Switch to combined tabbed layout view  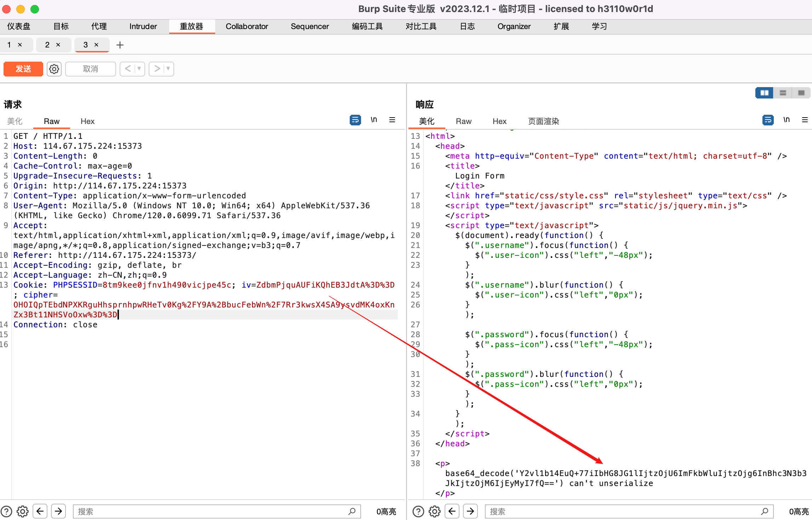click(x=801, y=93)
